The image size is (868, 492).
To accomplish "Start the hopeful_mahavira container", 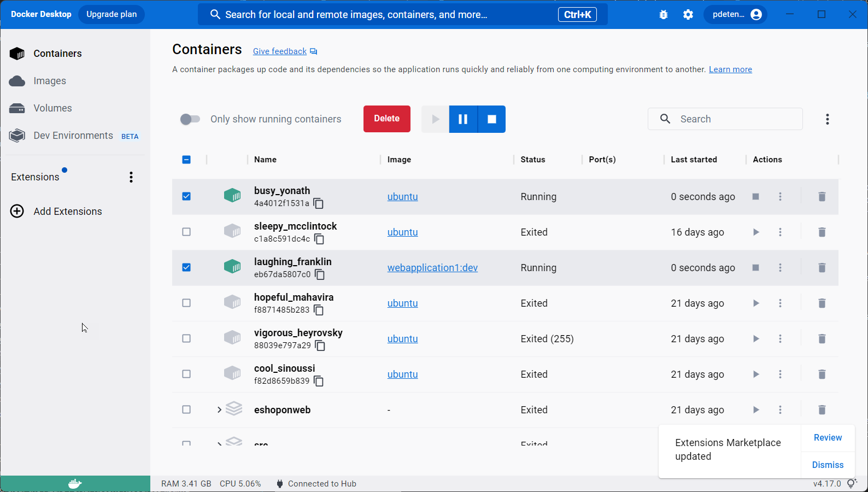I will [x=755, y=303].
